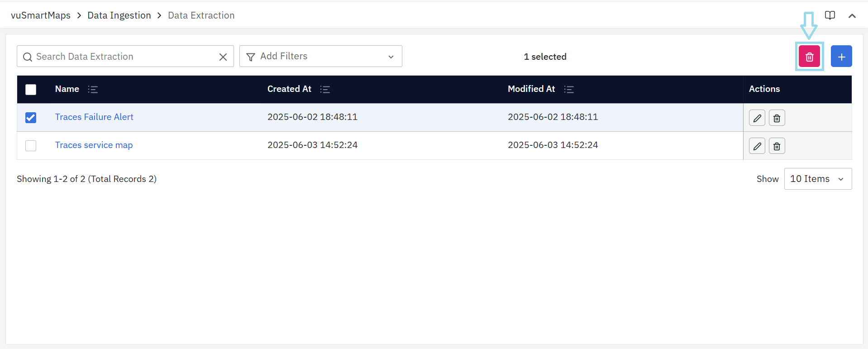Go to vuSmartMaps breadcrumb
The width and height of the screenshot is (868, 349).
pyautogui.click(x=41, y=15)
